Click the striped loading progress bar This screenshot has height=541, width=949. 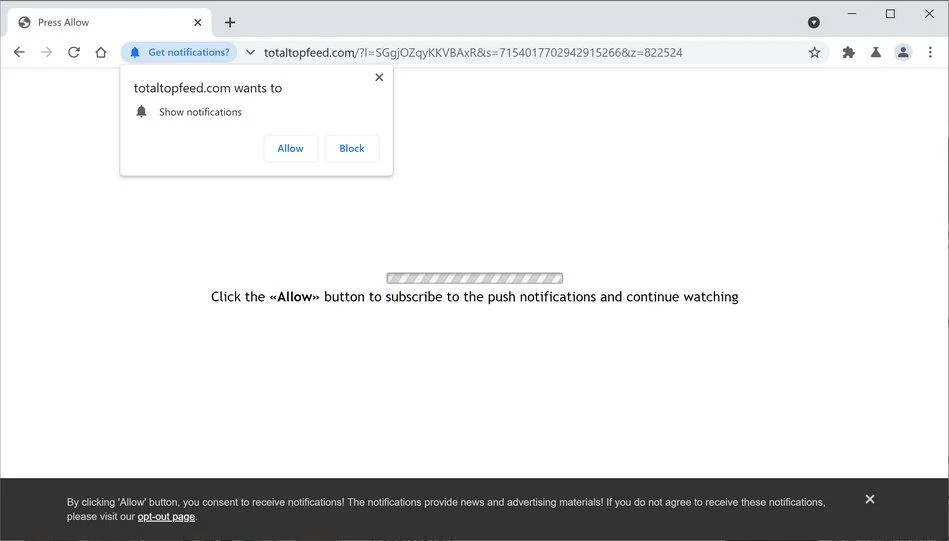point(474,278)
